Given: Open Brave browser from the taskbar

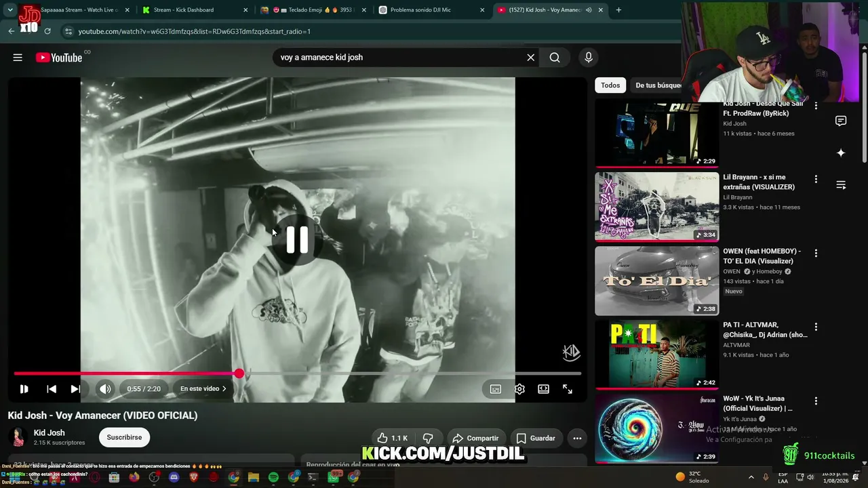Looking at the screenshot, I should pyautogui.click(x=194, y=477).
